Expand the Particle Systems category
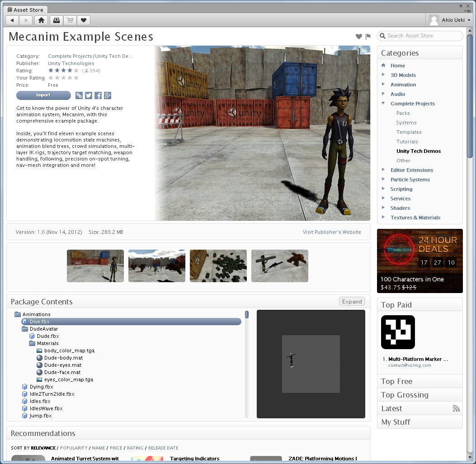476x464 pixels. [383, 179]
